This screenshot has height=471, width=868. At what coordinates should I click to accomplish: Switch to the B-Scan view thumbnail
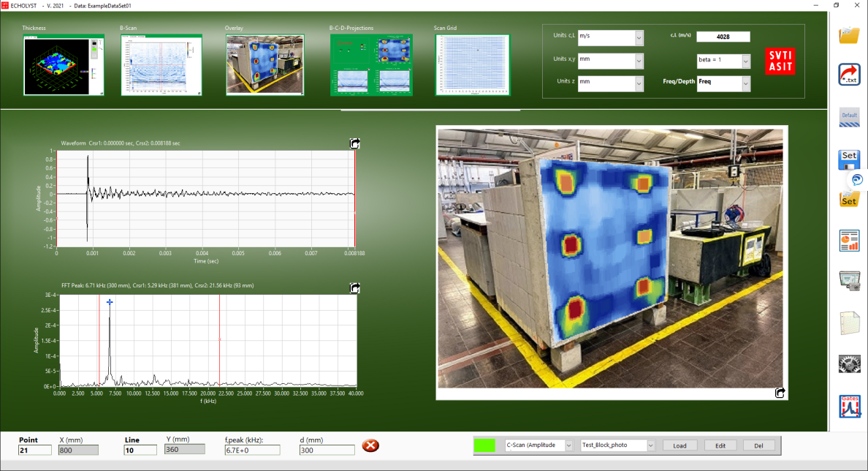(161, 65)
